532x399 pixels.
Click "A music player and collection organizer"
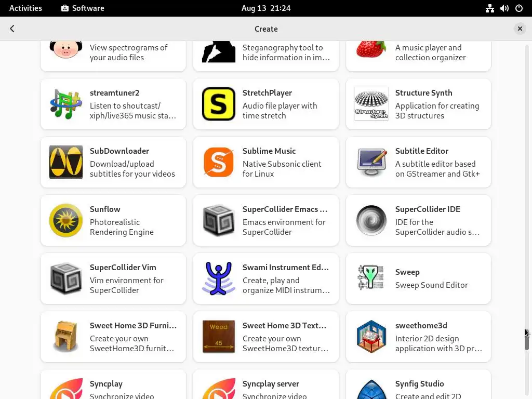[430, 52]
